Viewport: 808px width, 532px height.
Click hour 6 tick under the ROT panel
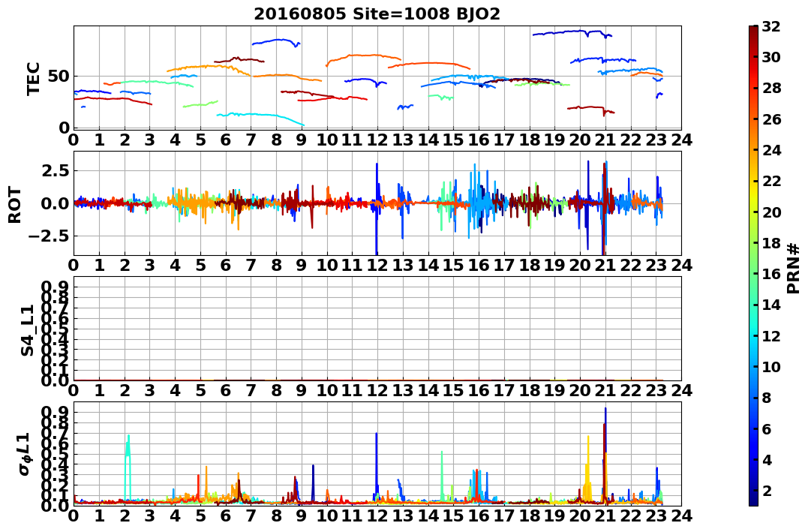coord(226,266)
